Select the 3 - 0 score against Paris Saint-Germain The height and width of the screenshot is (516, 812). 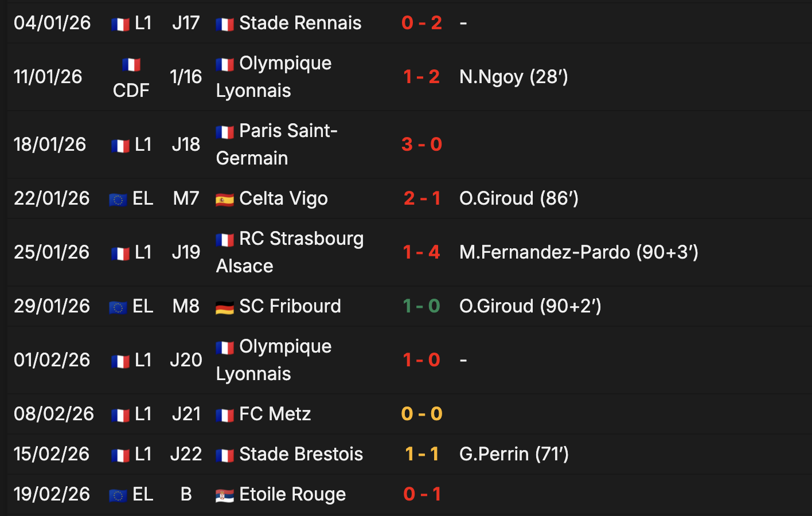point(422,144)
